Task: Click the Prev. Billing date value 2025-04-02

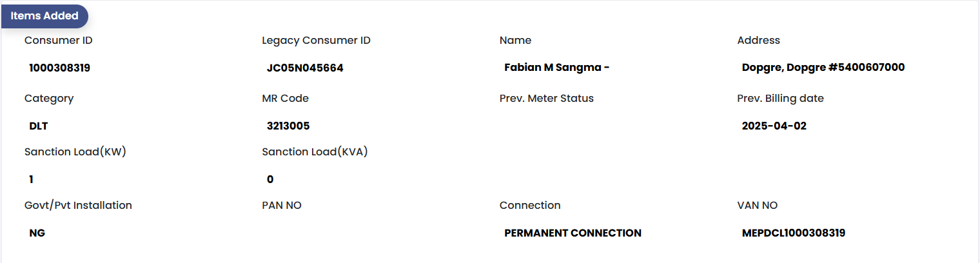Action: [774, 126]
